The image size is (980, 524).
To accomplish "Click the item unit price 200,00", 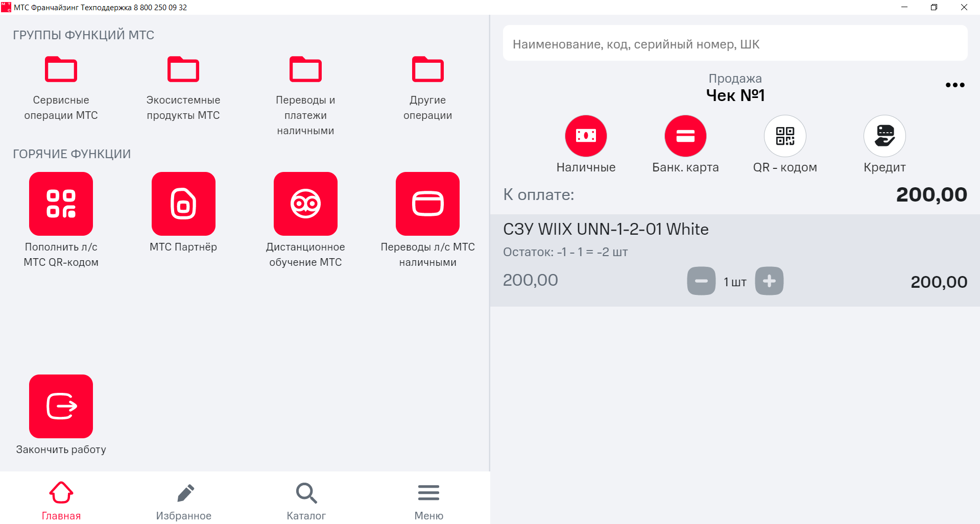I will [531, 280].
